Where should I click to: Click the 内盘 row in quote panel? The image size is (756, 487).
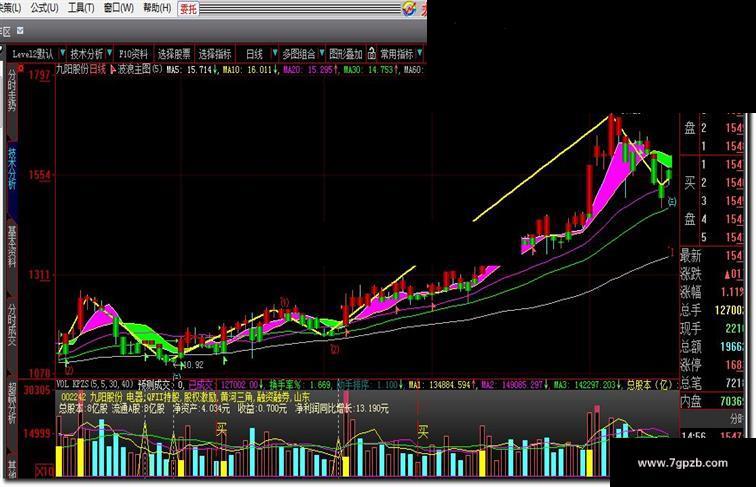712,401
